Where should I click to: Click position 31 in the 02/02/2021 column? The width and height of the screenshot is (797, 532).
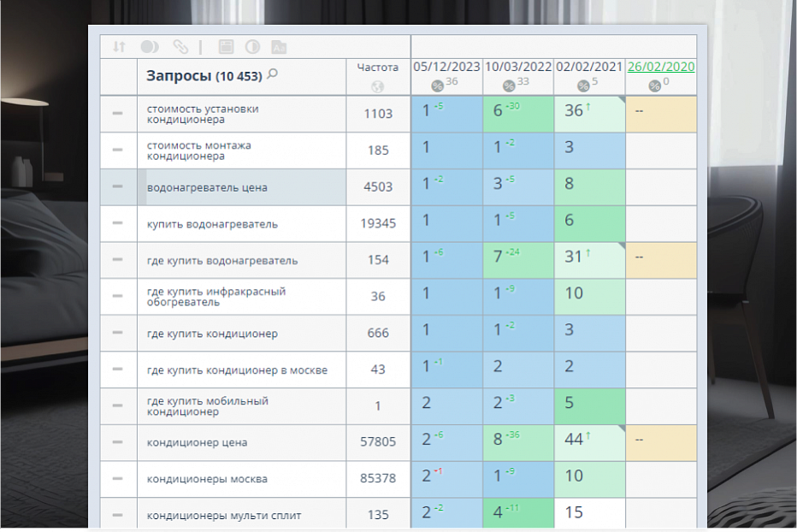pos(573,257)
